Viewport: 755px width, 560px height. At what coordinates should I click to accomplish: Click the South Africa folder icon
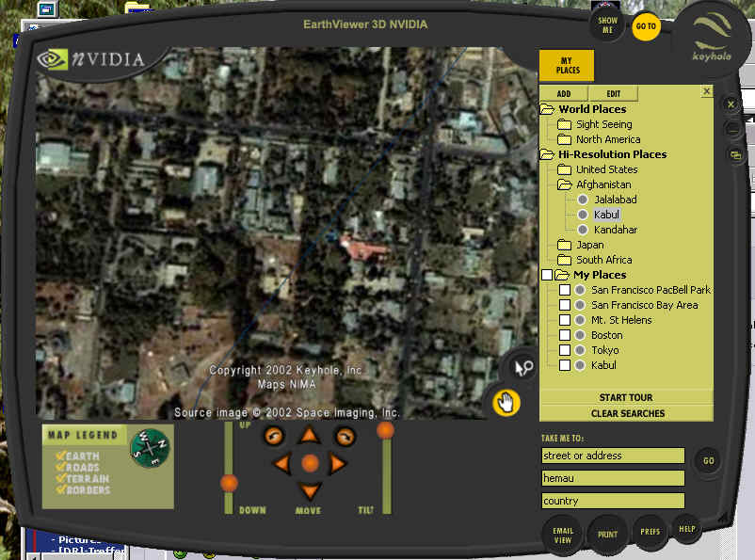564,260
